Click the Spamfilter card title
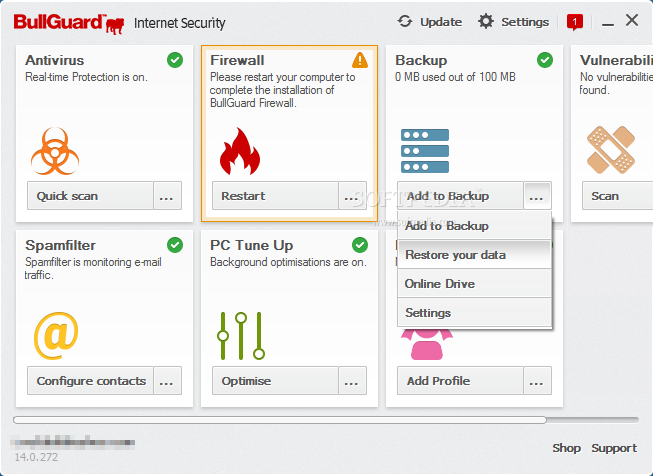 click(x=60, y=245)
